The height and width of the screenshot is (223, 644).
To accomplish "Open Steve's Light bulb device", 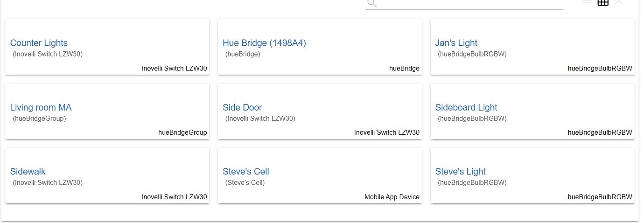I will click(x=460, y=172).
